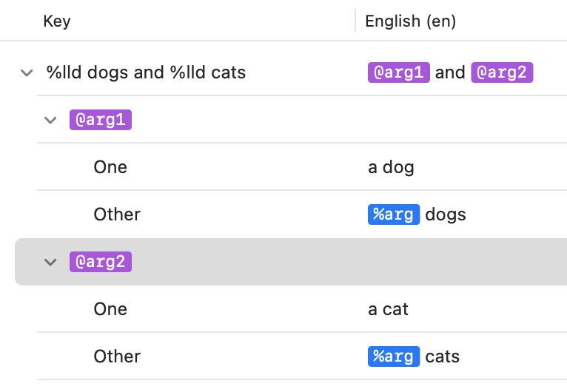Click the blue %arg token before "cats"
Viewport: 567px width, 392px height.
tap(393, 356)
